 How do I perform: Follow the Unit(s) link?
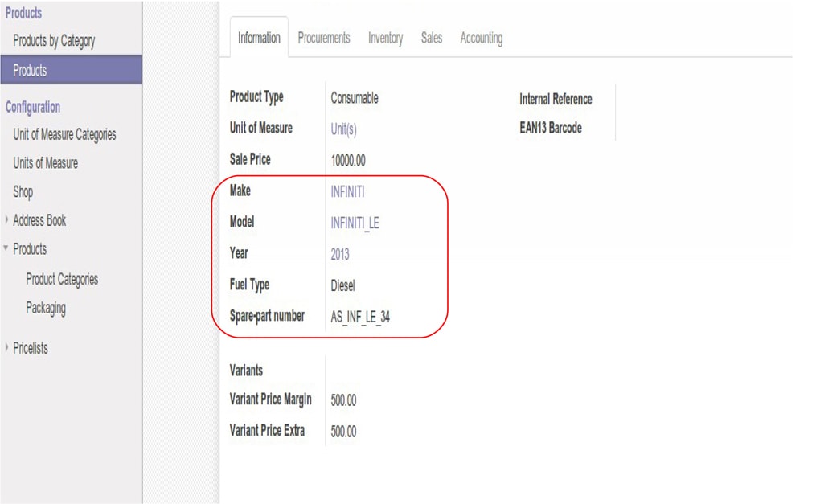343,129
